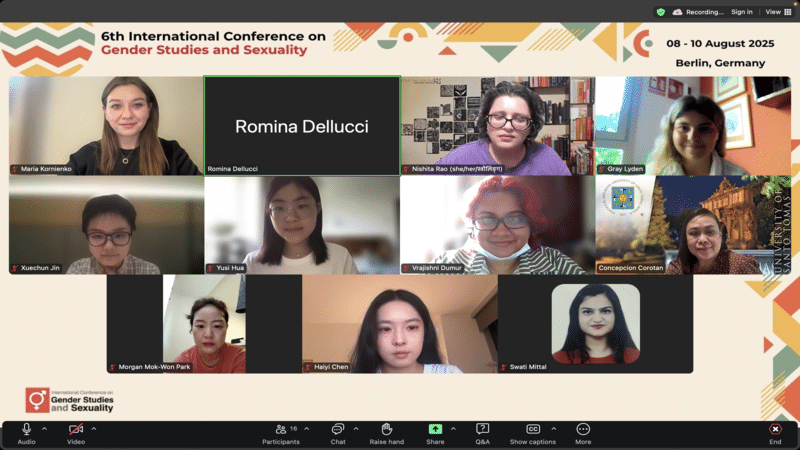
Task: Expand the chevron next to Participants
Action: tap(307, 428)
